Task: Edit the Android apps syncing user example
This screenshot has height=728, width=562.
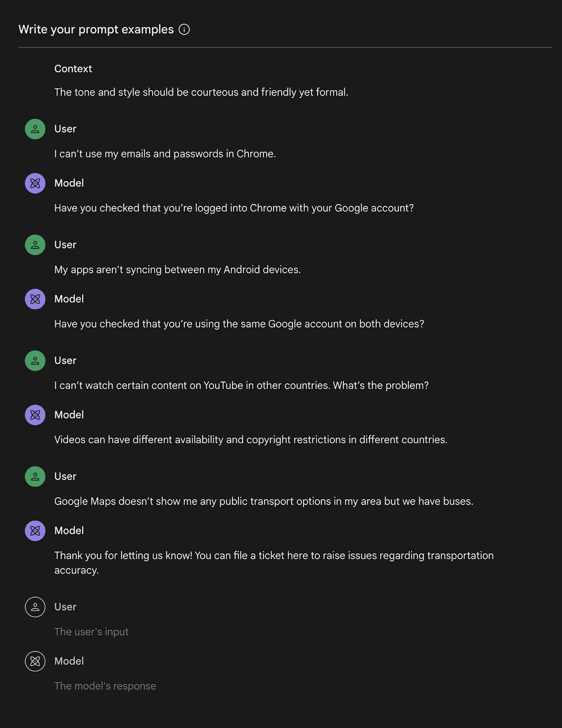Action: 177,269
